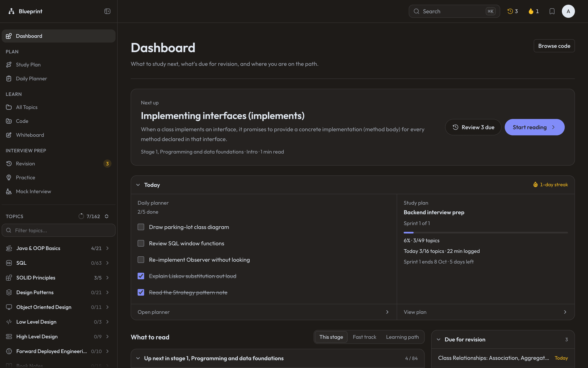Click the topics progress ring 7/162
The image size is (588, 368).
[81, 216]
